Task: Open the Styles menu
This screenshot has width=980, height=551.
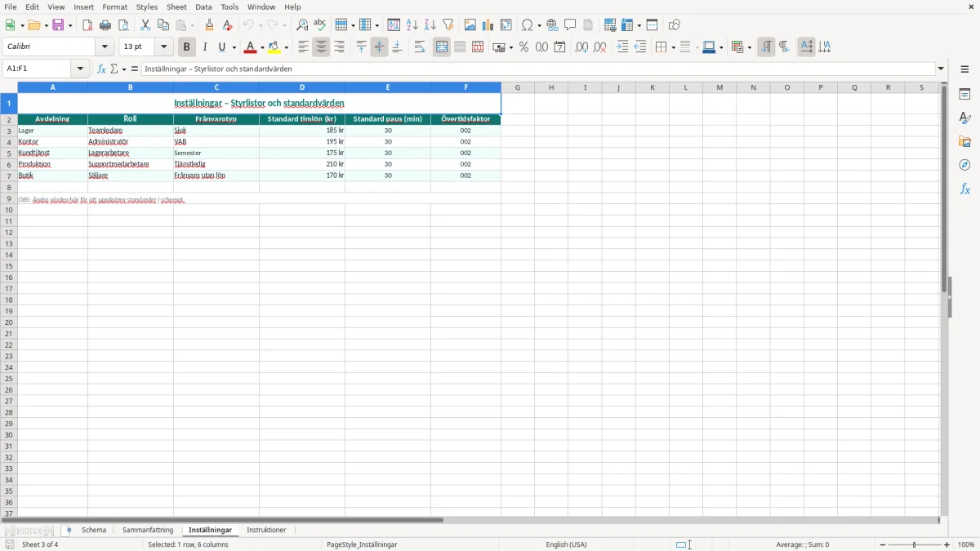Action: point(147,7)
